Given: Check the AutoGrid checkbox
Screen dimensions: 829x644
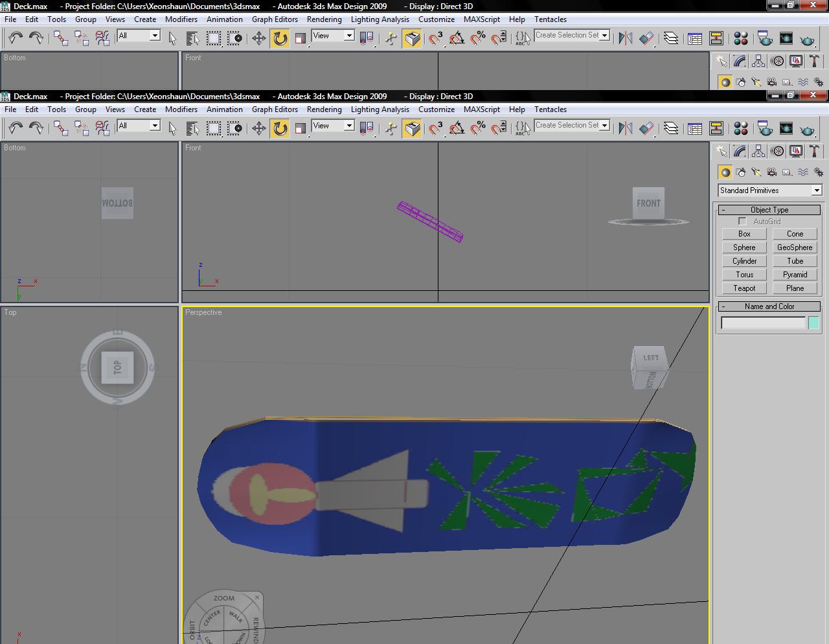Looking at the screenshot, I should [742, 222].
